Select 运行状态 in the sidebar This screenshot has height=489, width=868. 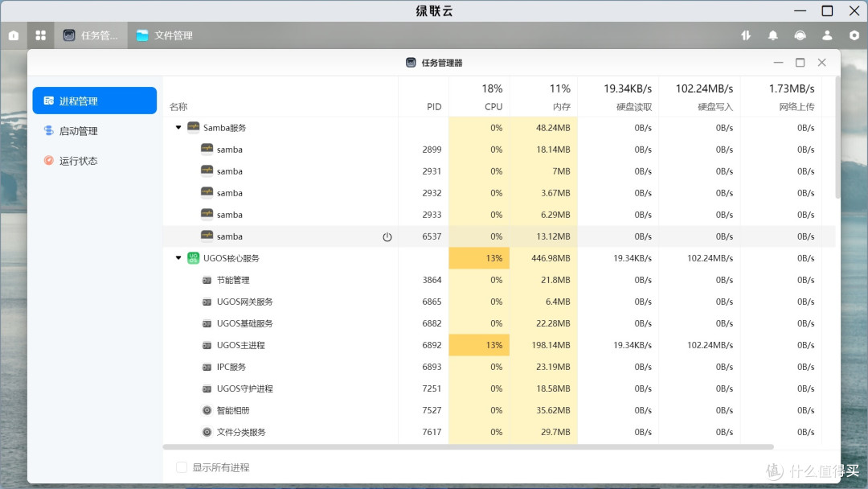(95, 161)
